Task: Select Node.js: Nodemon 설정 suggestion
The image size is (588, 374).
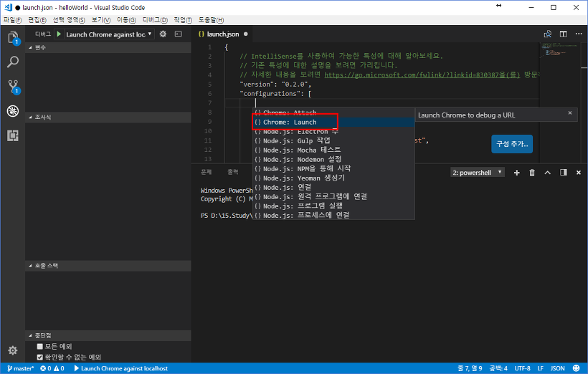Action: coord(333,160)
